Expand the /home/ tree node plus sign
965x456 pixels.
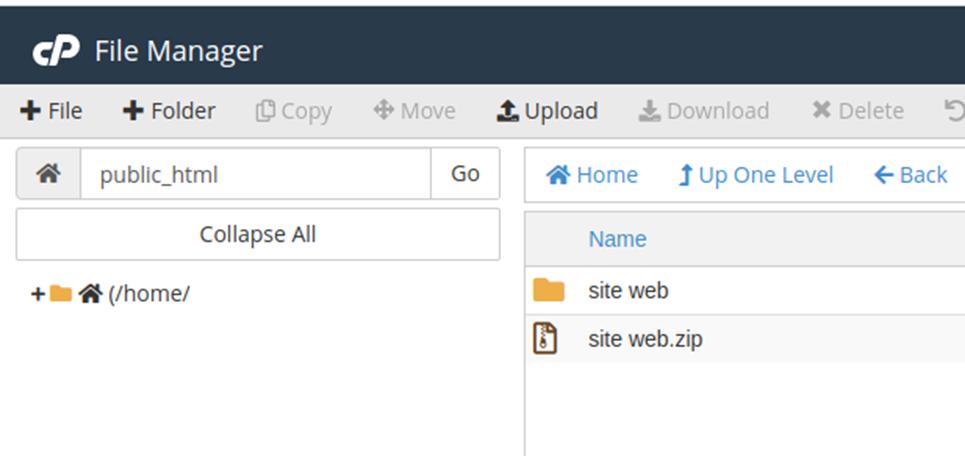(x=38, y=294)
